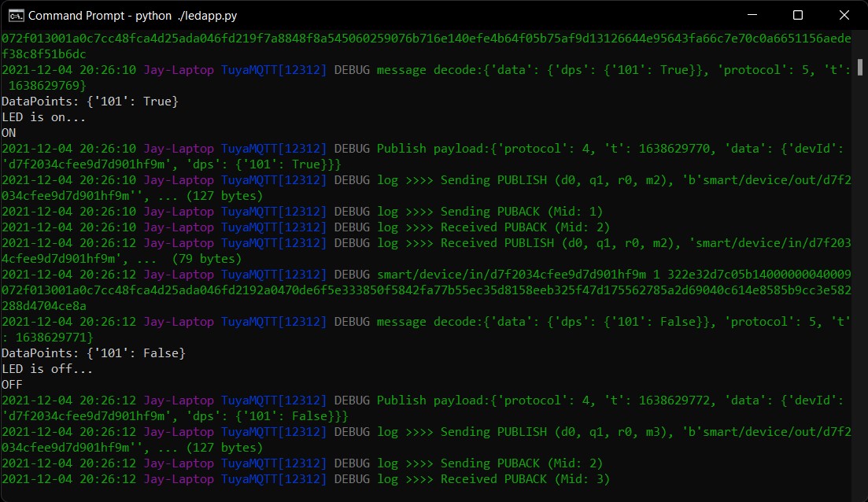Click the 'LED is off...' output line

point(47,368)
